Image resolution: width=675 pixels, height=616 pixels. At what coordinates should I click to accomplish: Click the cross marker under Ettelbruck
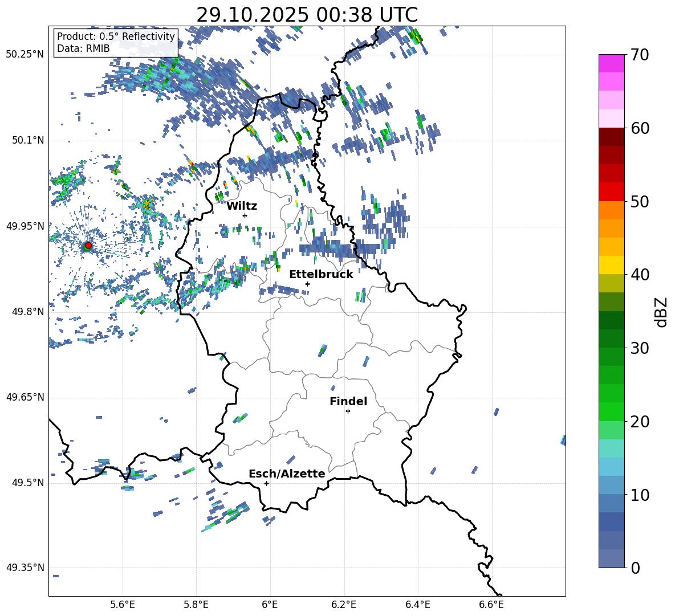[307, 284]
